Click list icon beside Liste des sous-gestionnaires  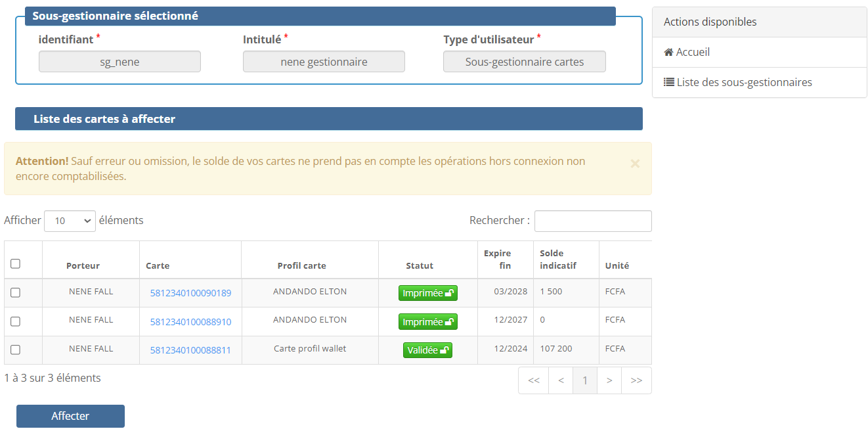point(668,83)
